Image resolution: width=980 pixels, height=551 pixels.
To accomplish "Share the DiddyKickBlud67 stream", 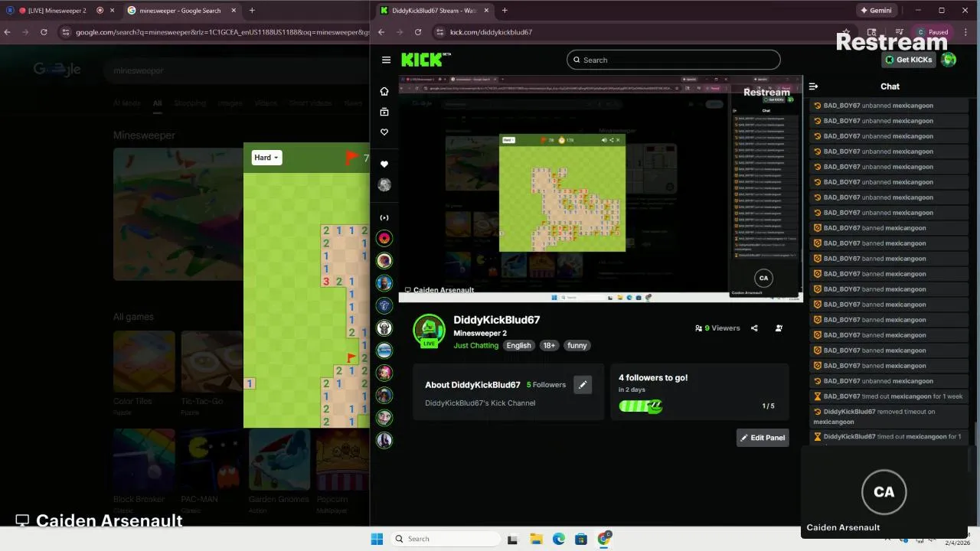I will click(x=754, y=328).
